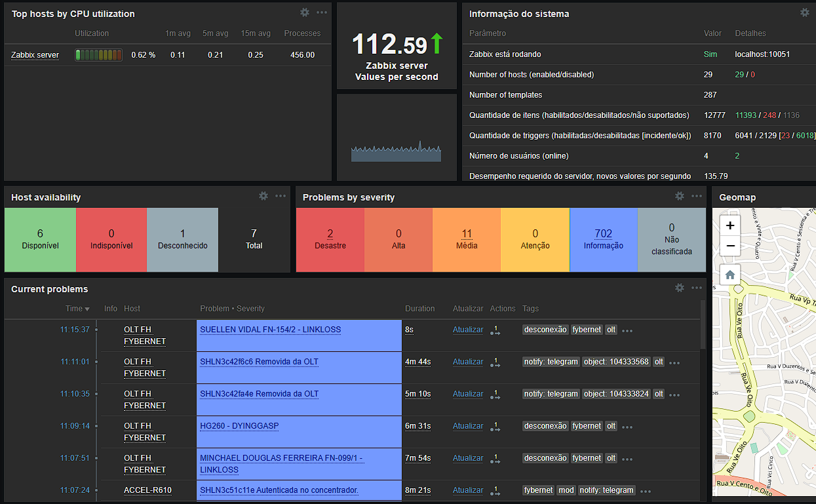Open actions icon for SUELLEN VIDAL problem

(x=495, y=330)
